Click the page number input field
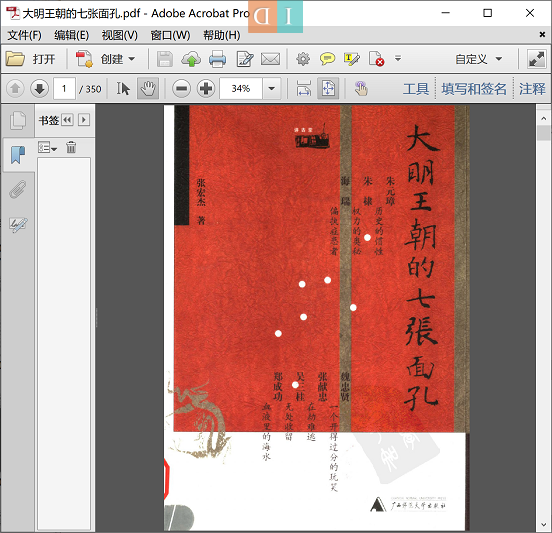The image size is (552, 533). pos(64,88)
